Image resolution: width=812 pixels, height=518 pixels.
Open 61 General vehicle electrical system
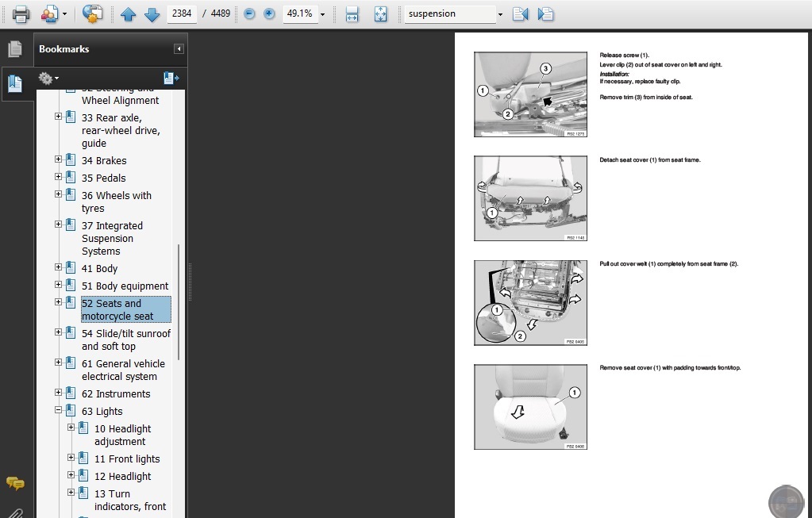(123, 370)
